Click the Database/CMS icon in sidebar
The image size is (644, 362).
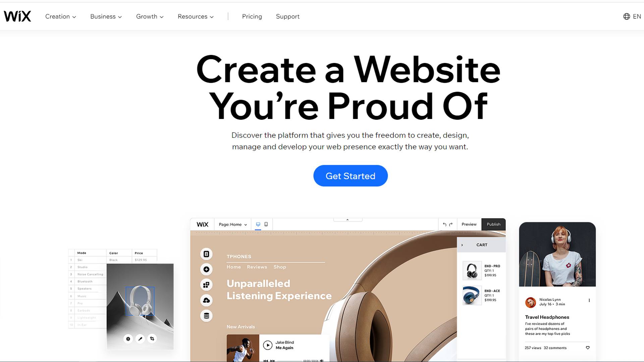click(x=206, y=316)
